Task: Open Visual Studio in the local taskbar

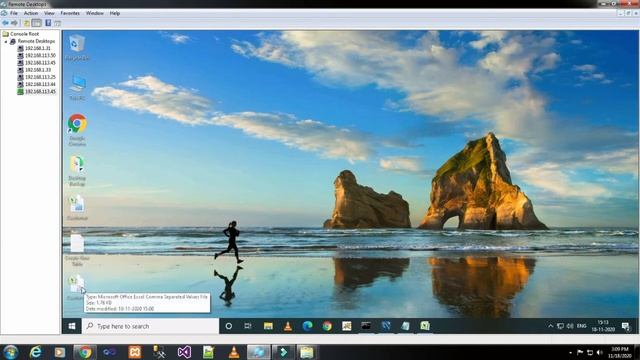Action: click(x=184, y=352)
